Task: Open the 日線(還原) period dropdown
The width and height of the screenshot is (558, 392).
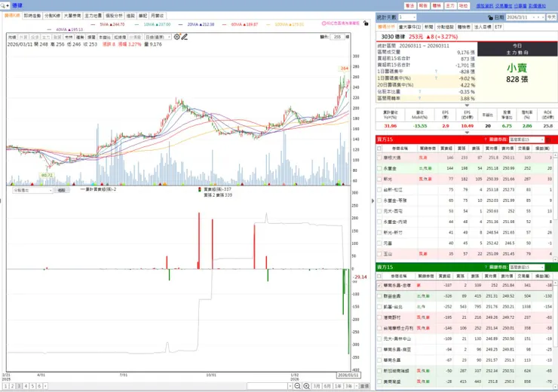Action: 158,37
